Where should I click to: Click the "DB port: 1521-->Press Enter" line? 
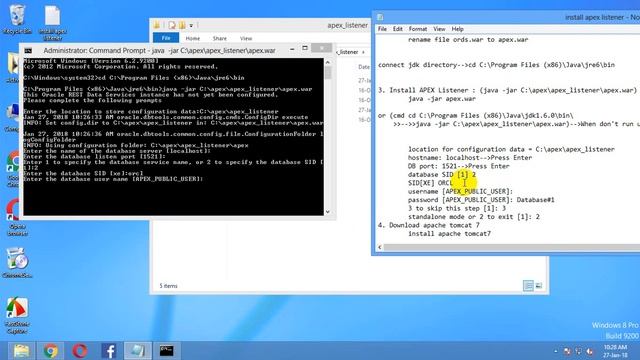point(458,166)
